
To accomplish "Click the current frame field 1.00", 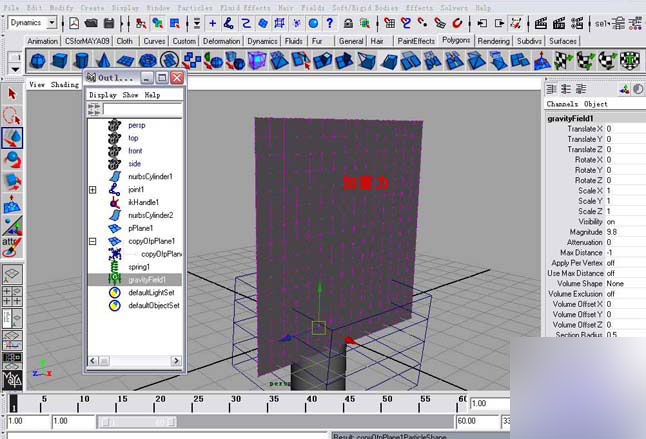I will (490, 404).
